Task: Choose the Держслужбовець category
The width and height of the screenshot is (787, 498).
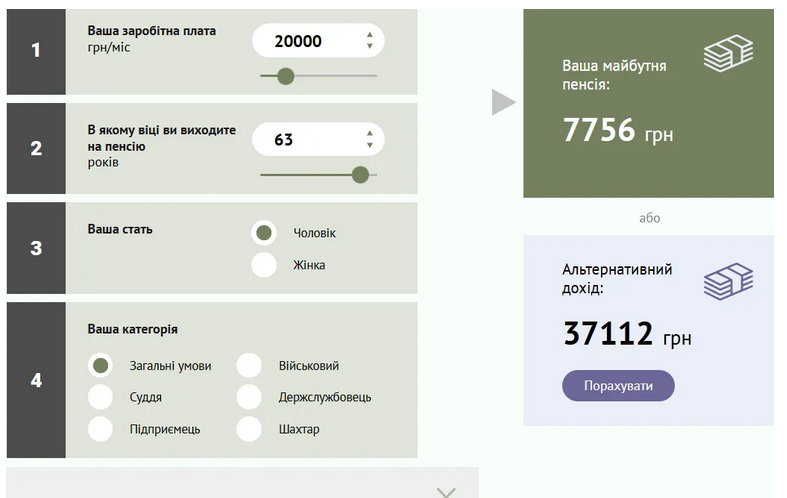Action: click(x=249, y=397)
